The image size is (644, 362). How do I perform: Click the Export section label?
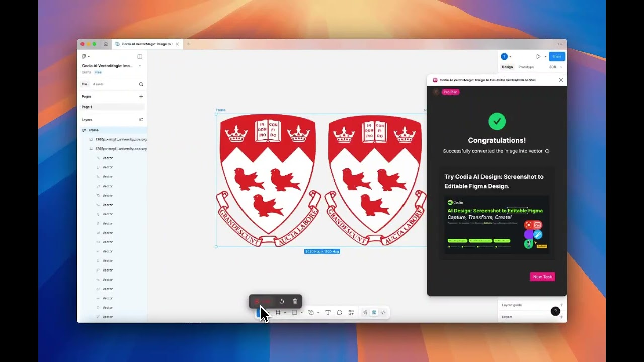click(507, 317)
